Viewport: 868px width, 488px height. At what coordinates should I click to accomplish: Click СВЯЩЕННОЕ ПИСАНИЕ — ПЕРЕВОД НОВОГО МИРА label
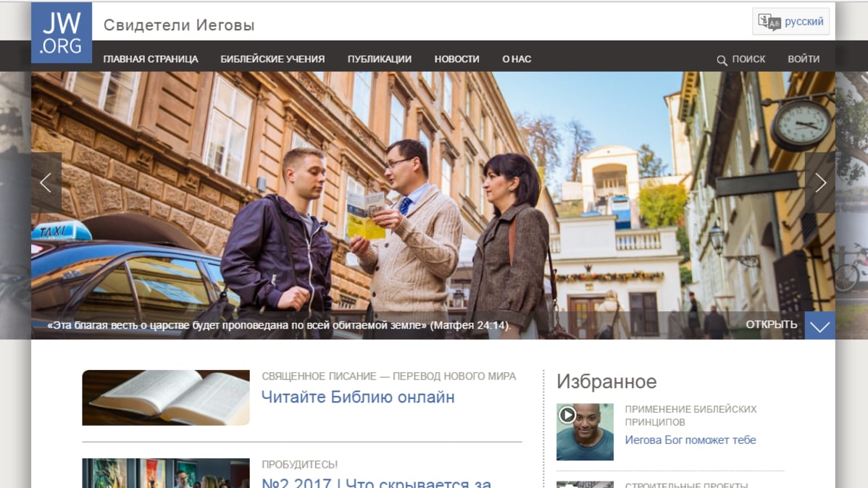click(388, 376)
